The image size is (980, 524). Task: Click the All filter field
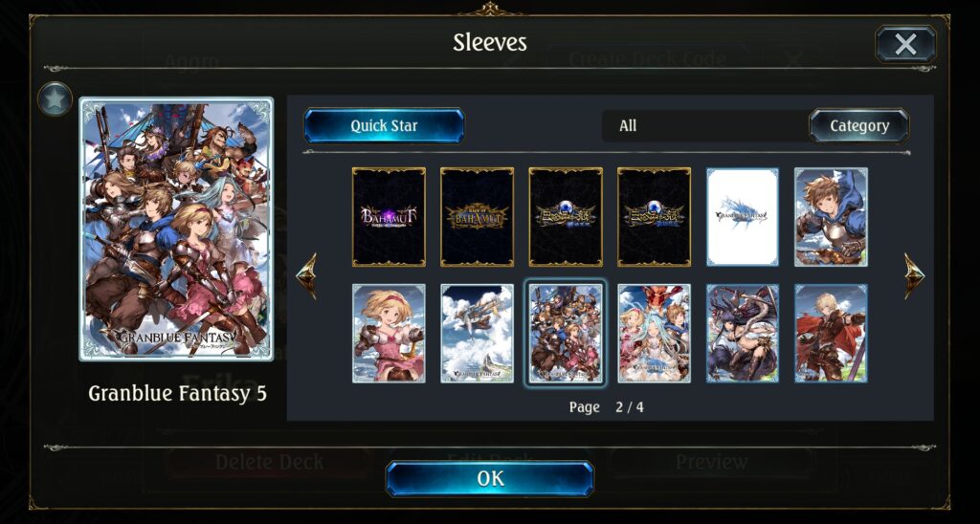705,125
